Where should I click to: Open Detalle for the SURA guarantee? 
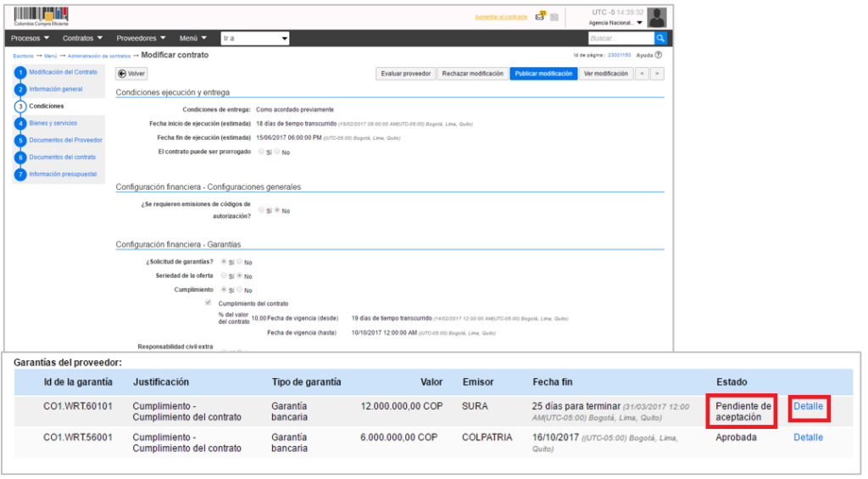(808, 407)
